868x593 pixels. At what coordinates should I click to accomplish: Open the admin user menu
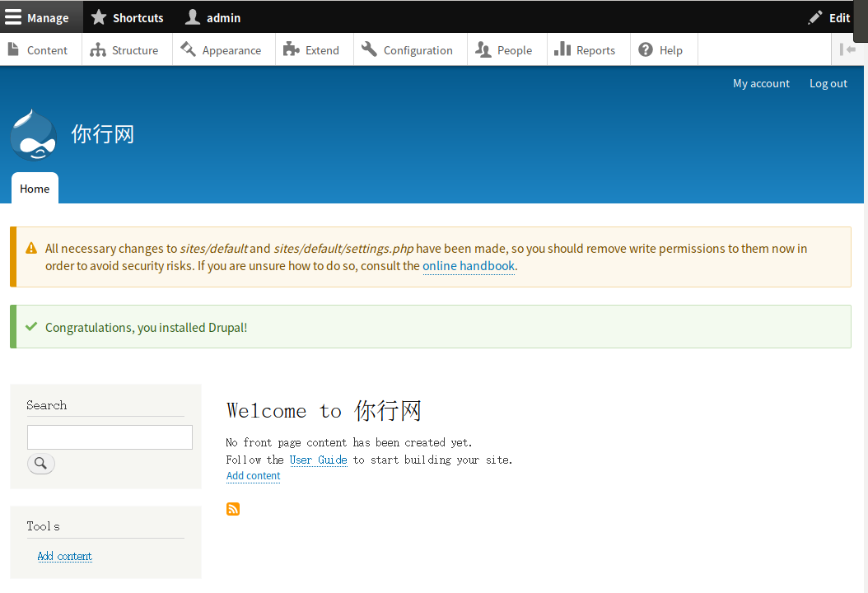213,18
